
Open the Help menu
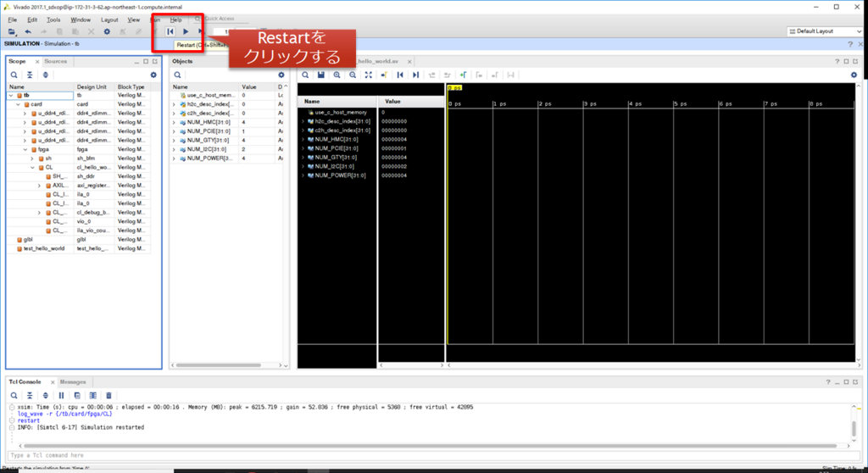point(176,19)
